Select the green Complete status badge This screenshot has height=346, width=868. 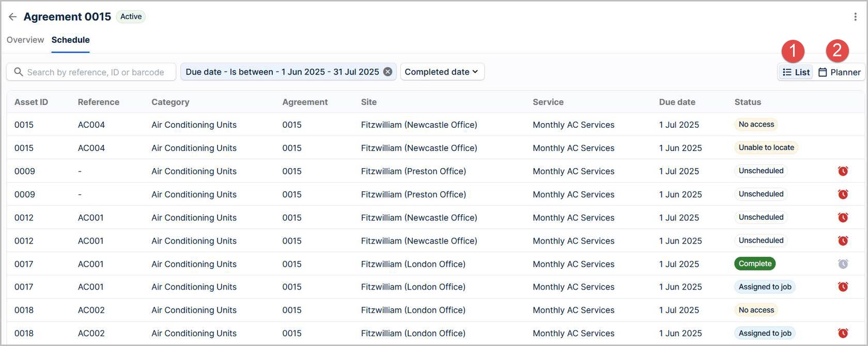pos(755,264)
